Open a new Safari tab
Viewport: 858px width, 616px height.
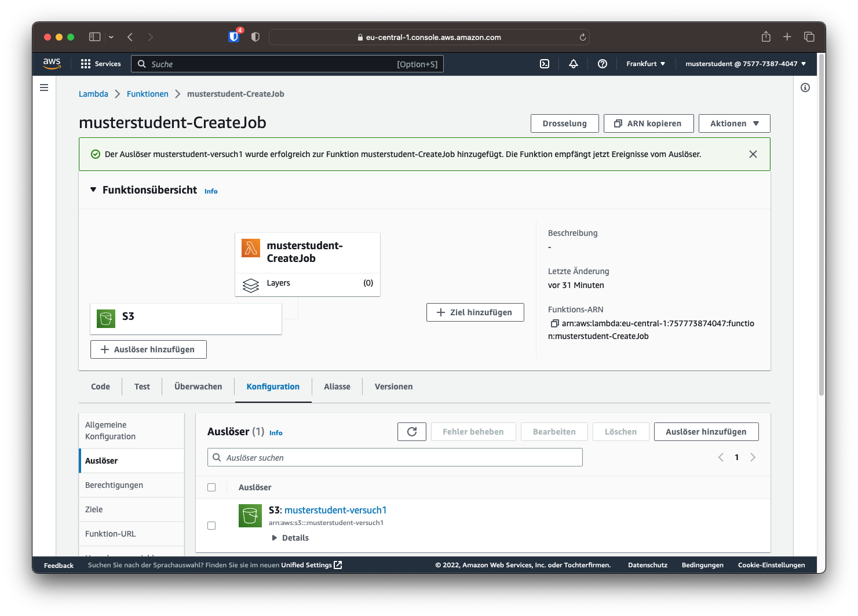coord(787,37)
